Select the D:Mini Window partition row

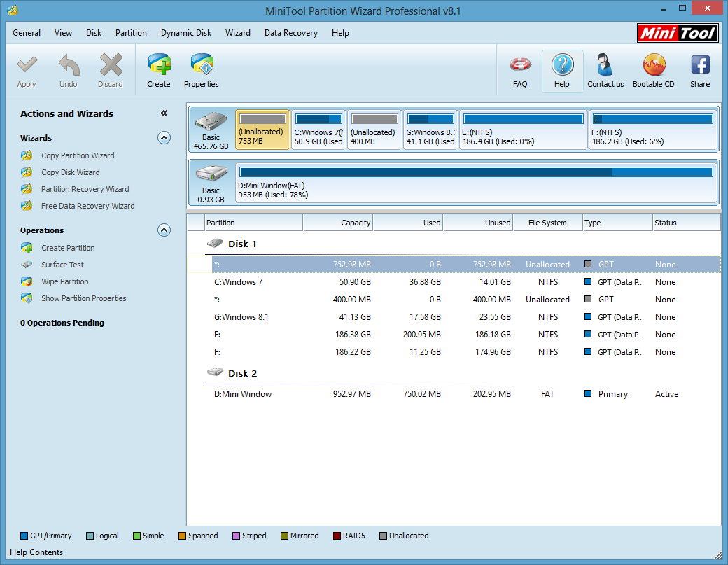coord(465,393)
